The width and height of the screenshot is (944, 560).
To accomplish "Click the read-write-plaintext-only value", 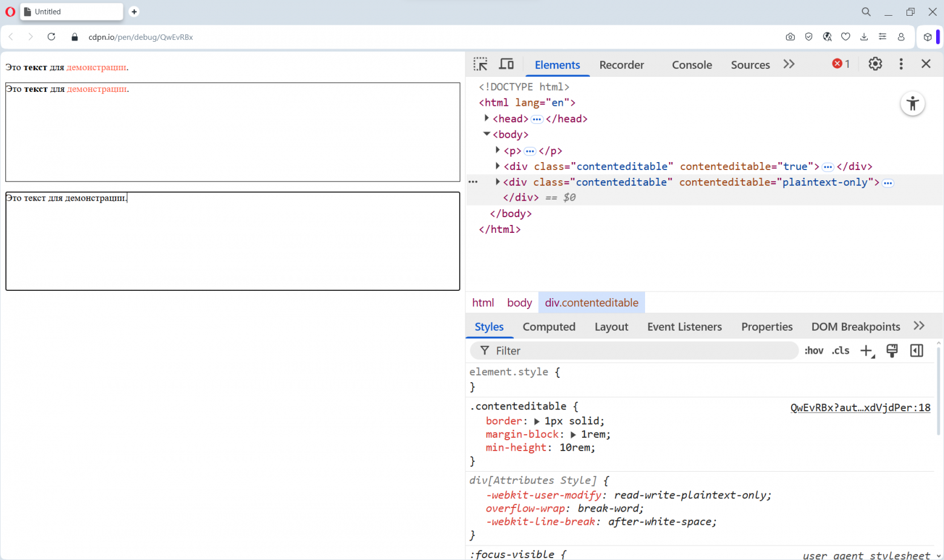I will 691,495.
